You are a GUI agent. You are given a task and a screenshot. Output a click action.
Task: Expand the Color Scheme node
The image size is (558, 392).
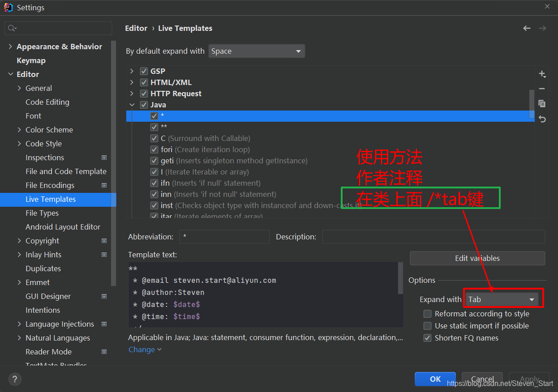[19, 130]
